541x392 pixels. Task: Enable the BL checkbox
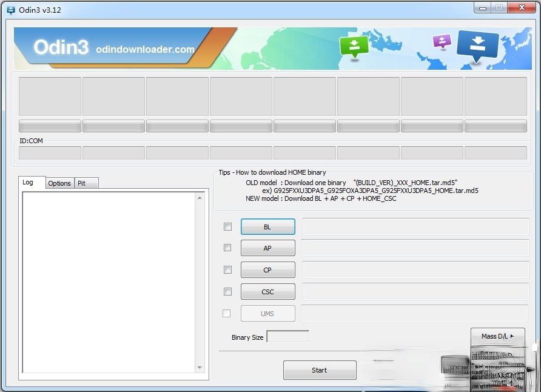tap(227, 226)
